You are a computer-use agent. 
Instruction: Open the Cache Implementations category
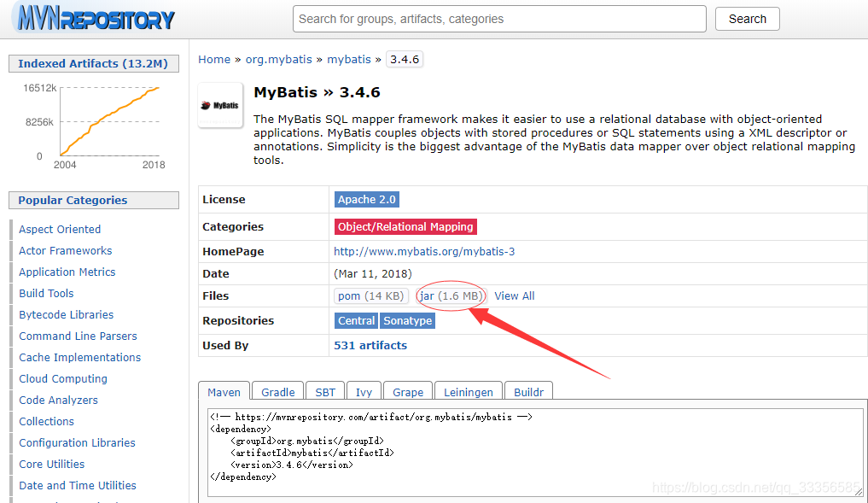(79, 357)
